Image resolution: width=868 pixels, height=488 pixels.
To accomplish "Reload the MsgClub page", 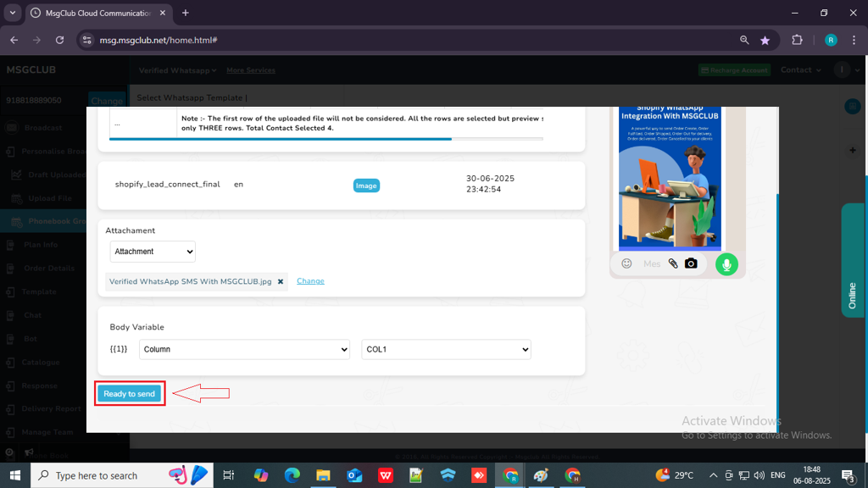I will [x=60, y=41].
